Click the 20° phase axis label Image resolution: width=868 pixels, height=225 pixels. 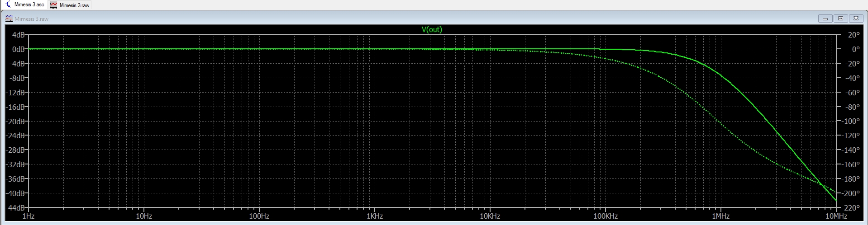tap(854, 35)
